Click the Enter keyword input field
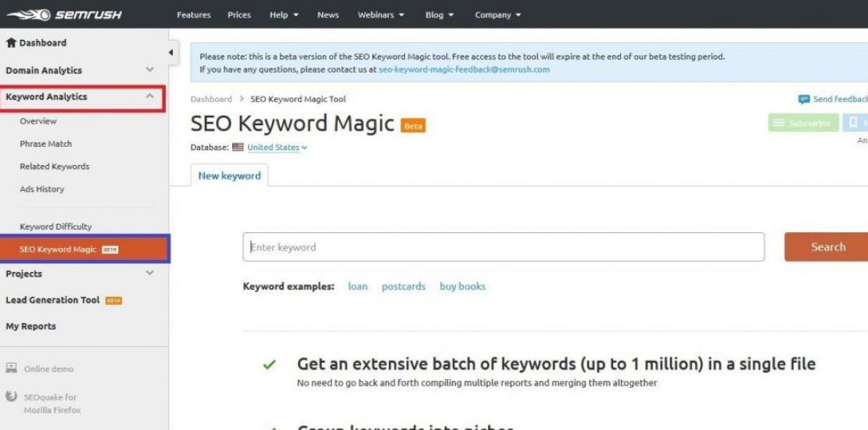 (503, 247)
